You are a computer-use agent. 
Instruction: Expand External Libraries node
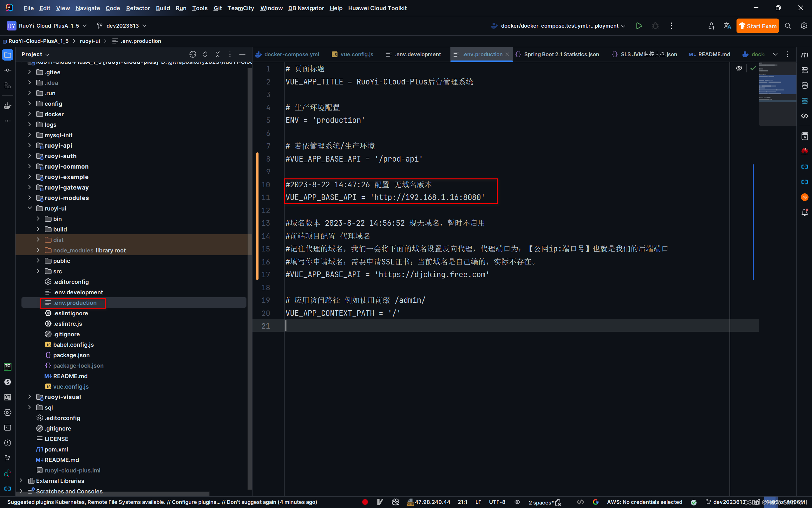point(21,480)
